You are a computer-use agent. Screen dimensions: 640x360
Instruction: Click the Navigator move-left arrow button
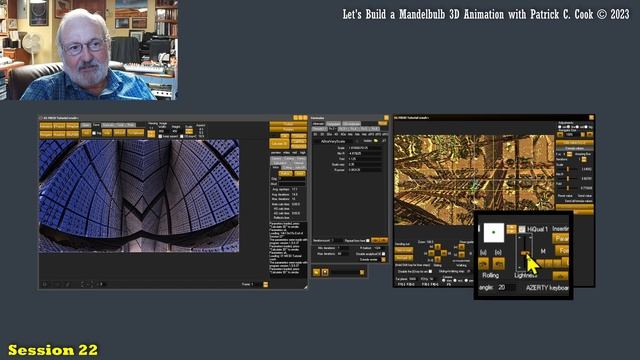coord(431,253)
